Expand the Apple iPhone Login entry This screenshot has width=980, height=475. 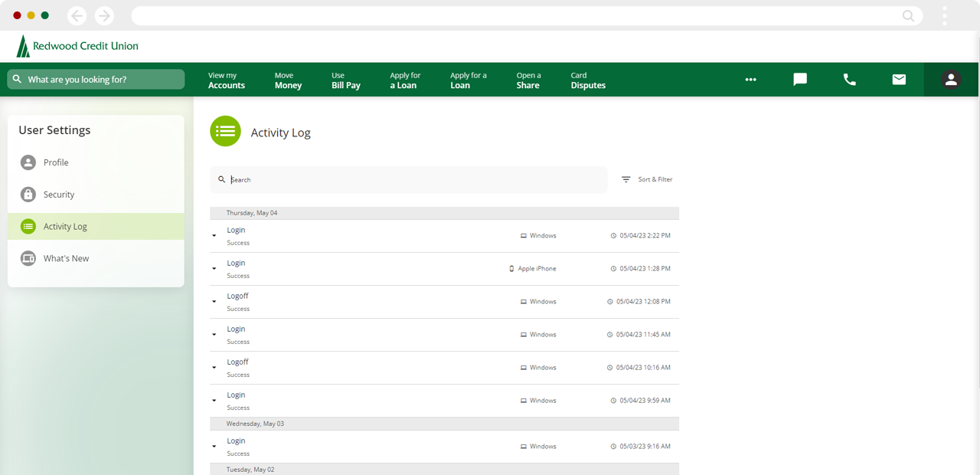point(214,269)
